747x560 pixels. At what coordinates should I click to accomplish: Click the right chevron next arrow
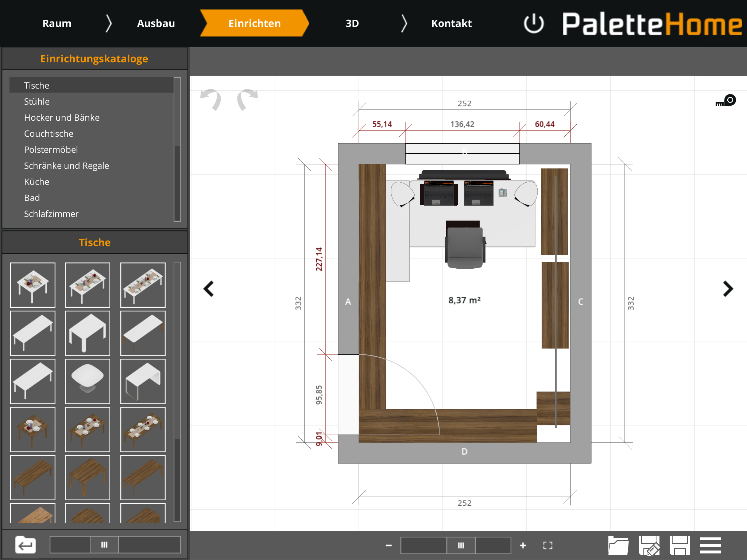coord(728,289)
